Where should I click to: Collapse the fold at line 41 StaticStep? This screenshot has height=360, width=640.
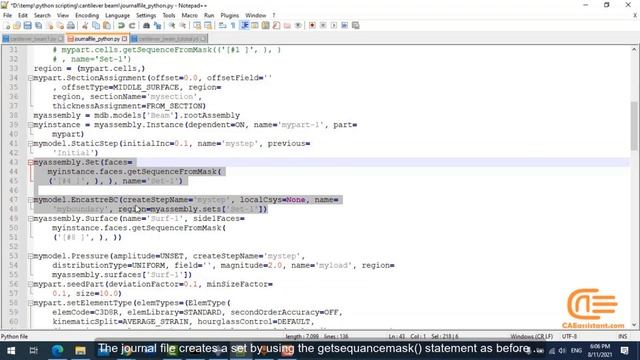point(31,144)
